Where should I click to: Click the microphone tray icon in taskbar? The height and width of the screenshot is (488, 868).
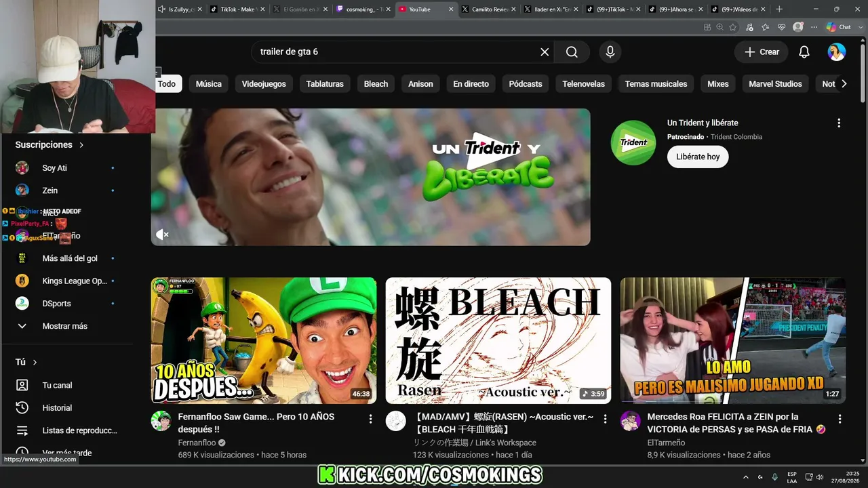pos(775,477)
